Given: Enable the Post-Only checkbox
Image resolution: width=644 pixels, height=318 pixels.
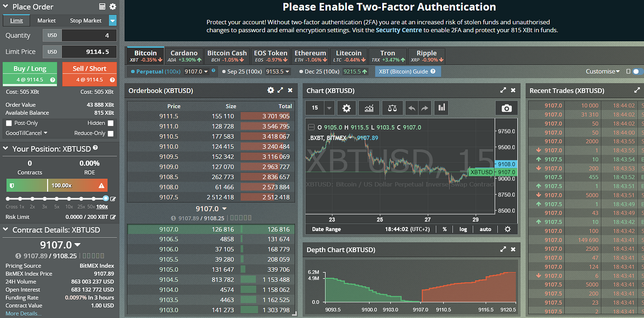Looking at the screenshot, I should (9, 123).
